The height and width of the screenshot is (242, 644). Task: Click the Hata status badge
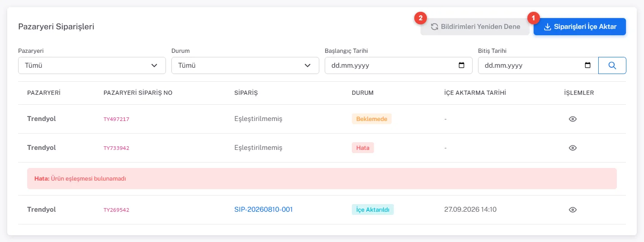pyautogui.click(x=363, y=148)
